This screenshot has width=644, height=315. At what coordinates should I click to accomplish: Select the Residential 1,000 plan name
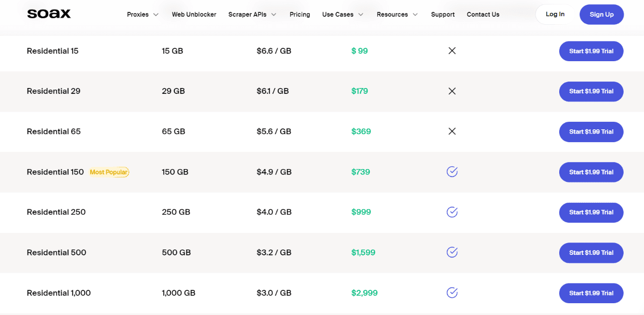point(59,293)
